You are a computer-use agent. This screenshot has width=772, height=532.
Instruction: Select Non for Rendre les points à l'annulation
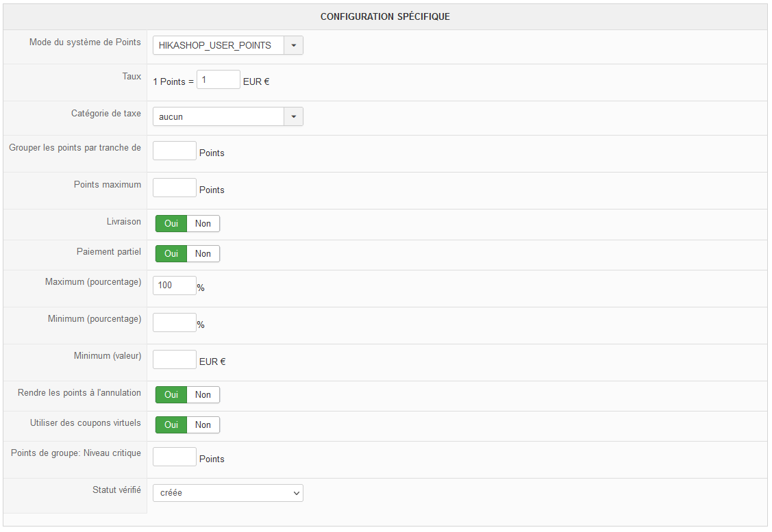pyautogui.click(x=203, y=395)
